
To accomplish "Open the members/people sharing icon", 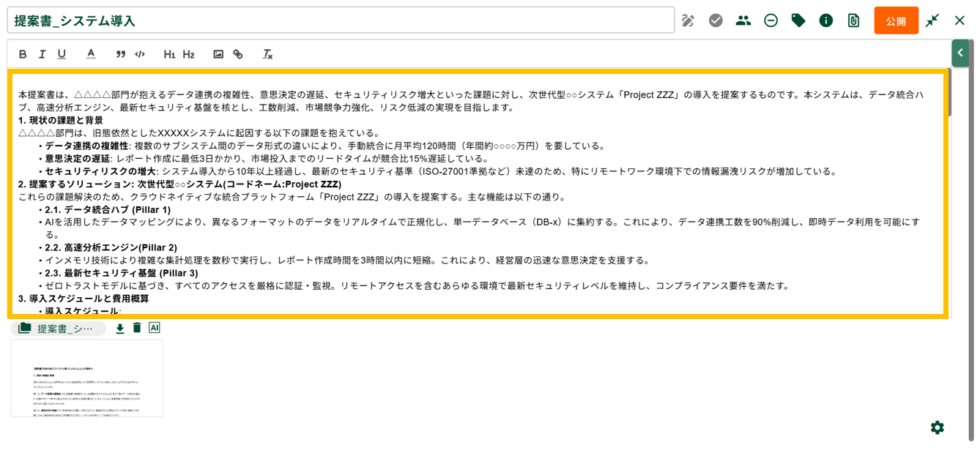I will [x=743, y=20].
